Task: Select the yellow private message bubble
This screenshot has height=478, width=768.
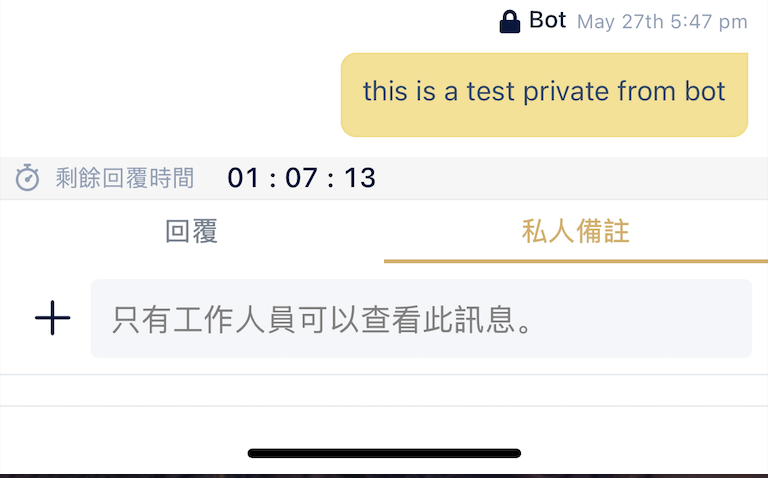Action: click(544, 94)
